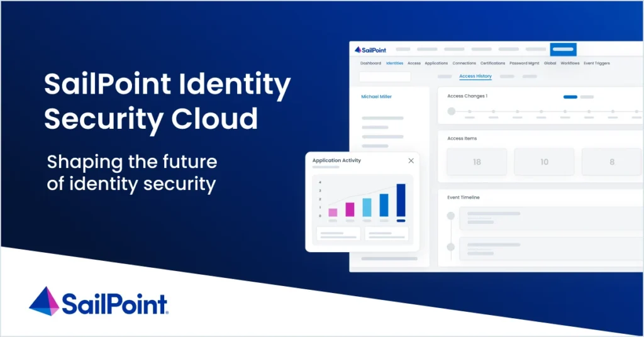Click the magenta chart bar

tap(350, 210)
